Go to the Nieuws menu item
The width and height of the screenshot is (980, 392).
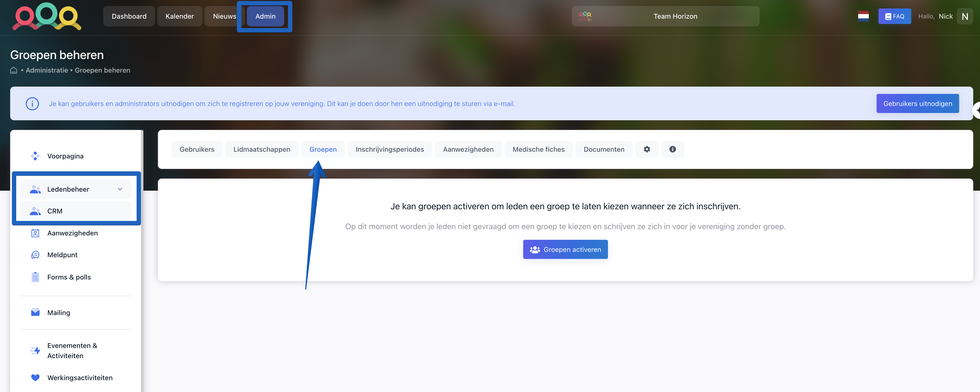pyautogui.click(x=224, y=16)
